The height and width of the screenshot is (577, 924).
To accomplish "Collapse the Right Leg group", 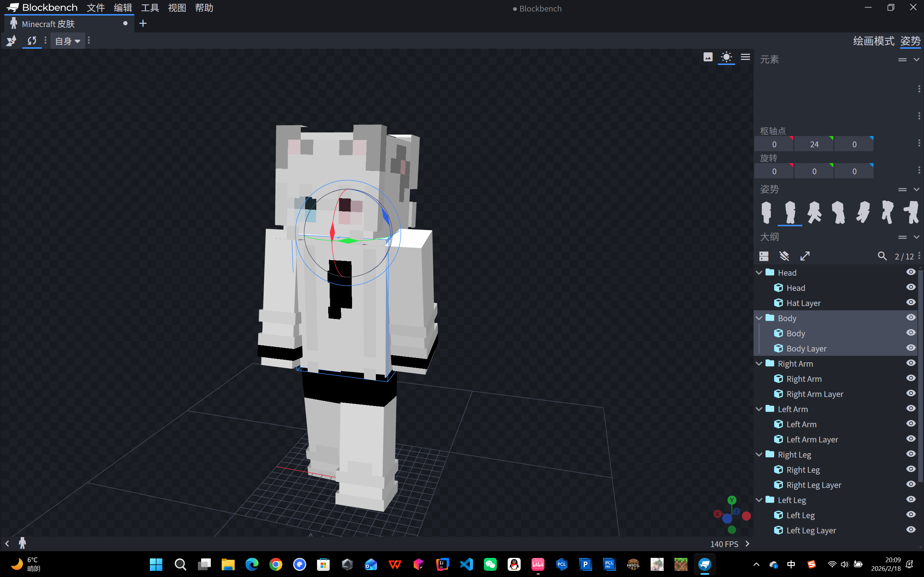I will tap(759, 455).
